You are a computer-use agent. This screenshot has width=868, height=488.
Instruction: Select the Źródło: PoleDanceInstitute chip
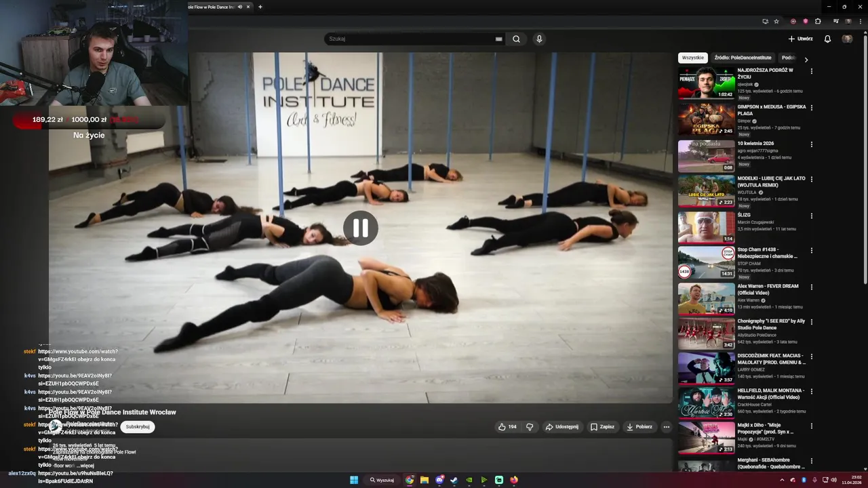[743, 58]
